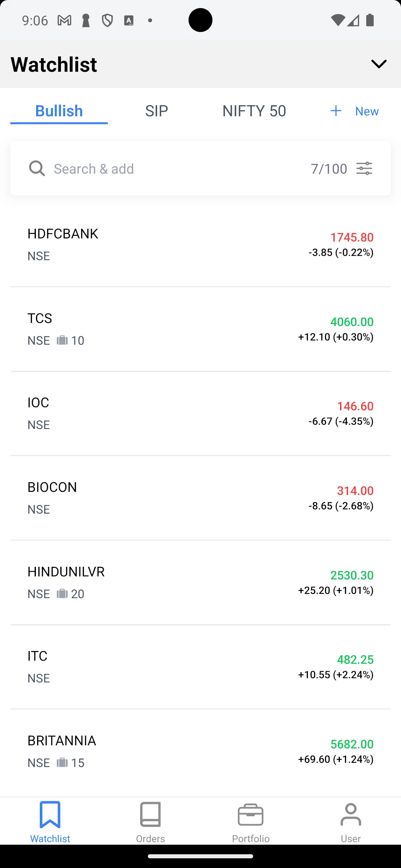
Task: Tap the TCS holdings briefcase icon
Action: pyautogui.click(x=62, y=340)
